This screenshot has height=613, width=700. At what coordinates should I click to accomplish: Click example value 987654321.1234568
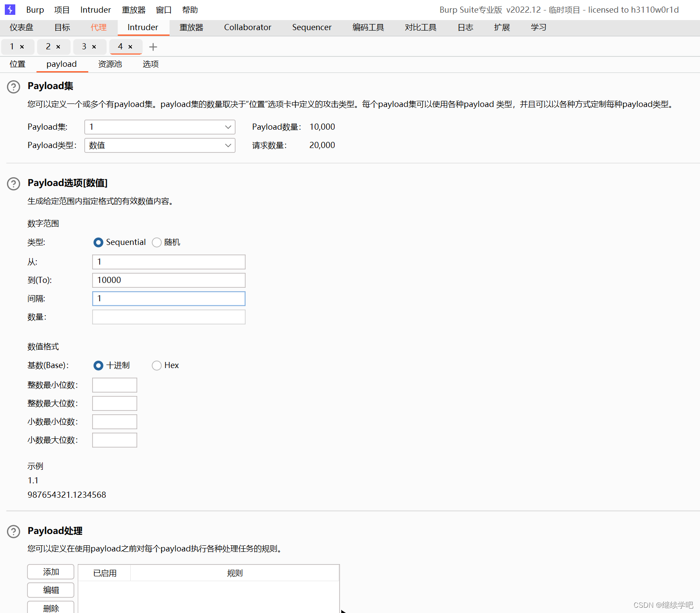pyautogui.click(x=67, y=495)
